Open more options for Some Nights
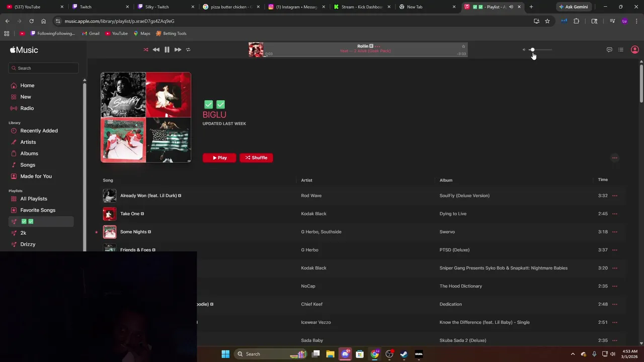 pyautogui.click(x=615, y=232)
